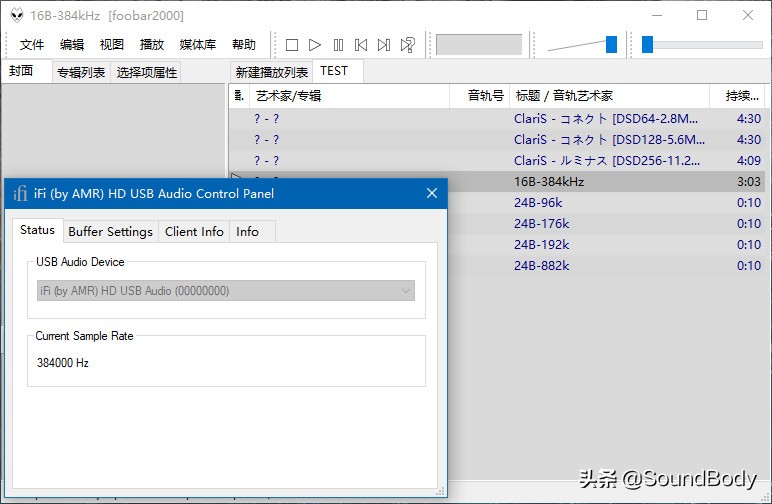
Task: Maximize the foobar2000 window
Action: pos(702,15)
